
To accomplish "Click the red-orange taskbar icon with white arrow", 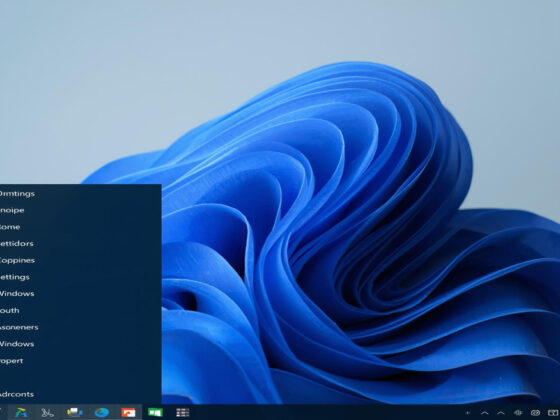I will [128, 412].
